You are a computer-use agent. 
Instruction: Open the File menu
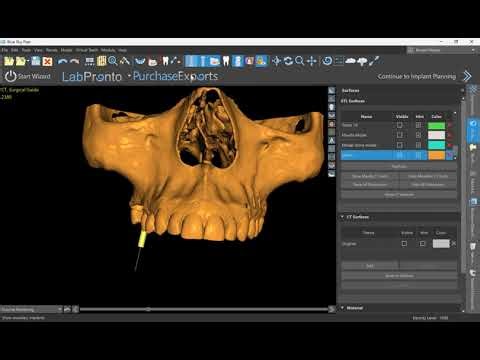pyautogui.click(x=4, y=50)
